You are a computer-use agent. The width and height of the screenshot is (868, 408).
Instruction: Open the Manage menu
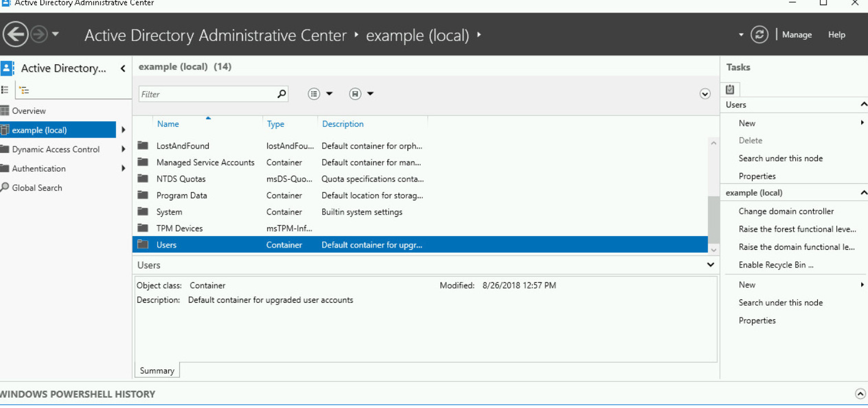(796, 34)
